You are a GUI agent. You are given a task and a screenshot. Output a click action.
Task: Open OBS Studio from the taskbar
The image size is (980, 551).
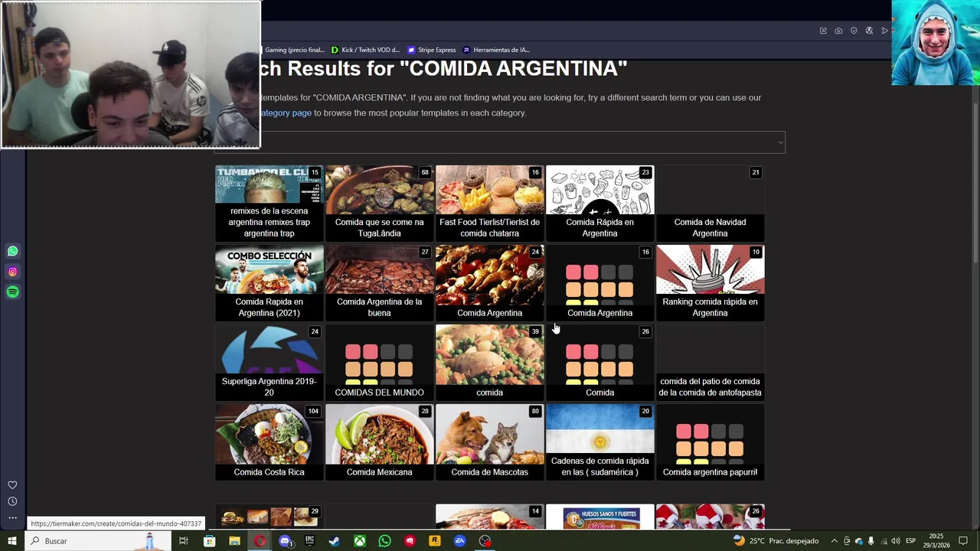point(485,541)
